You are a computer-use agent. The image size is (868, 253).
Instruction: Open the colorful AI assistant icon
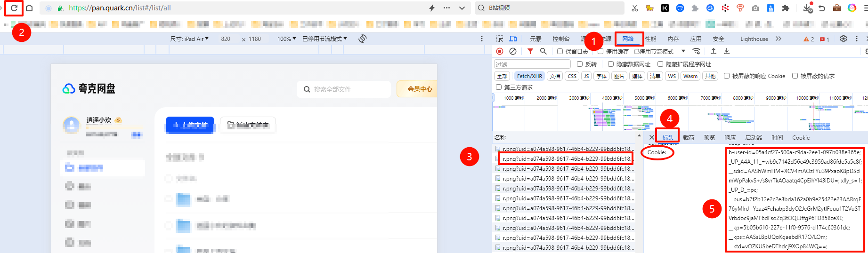[852, 8]
